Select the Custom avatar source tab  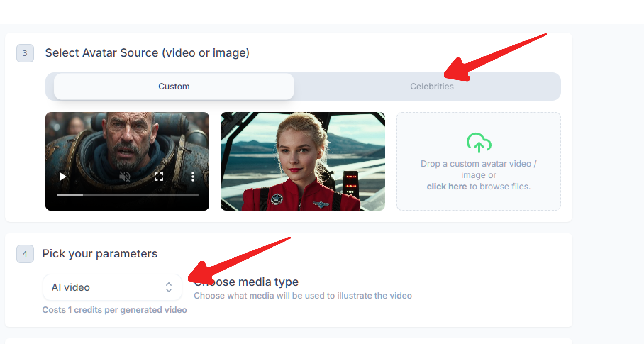tap(174, 86)
